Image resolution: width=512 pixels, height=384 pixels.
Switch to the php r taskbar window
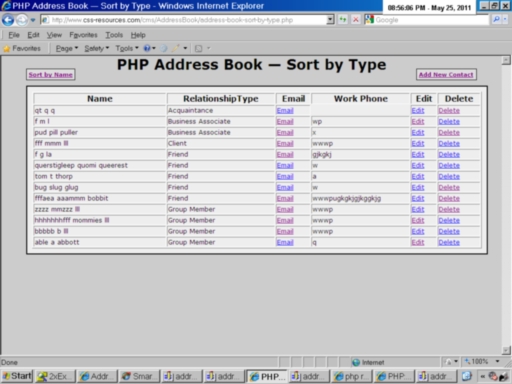351,376
